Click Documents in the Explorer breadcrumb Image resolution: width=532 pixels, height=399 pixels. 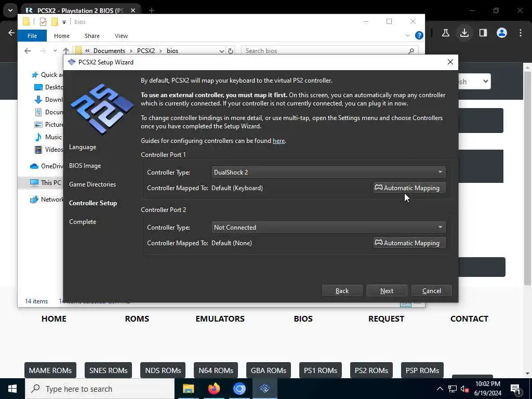point(109,51)
